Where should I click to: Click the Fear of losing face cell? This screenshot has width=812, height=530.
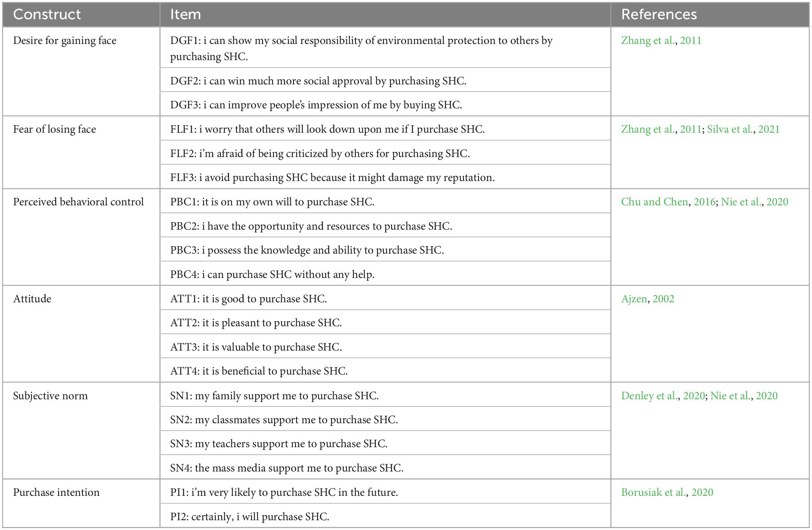54,130
